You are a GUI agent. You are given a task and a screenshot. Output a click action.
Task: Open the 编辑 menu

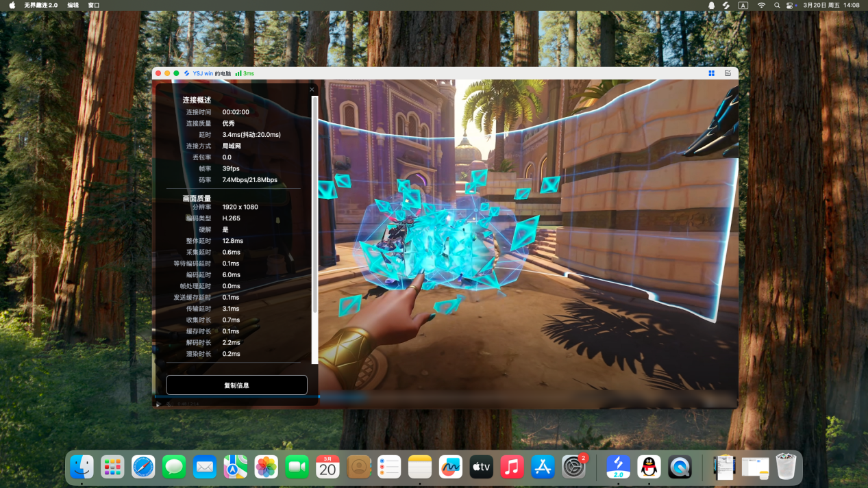[73, 5]
